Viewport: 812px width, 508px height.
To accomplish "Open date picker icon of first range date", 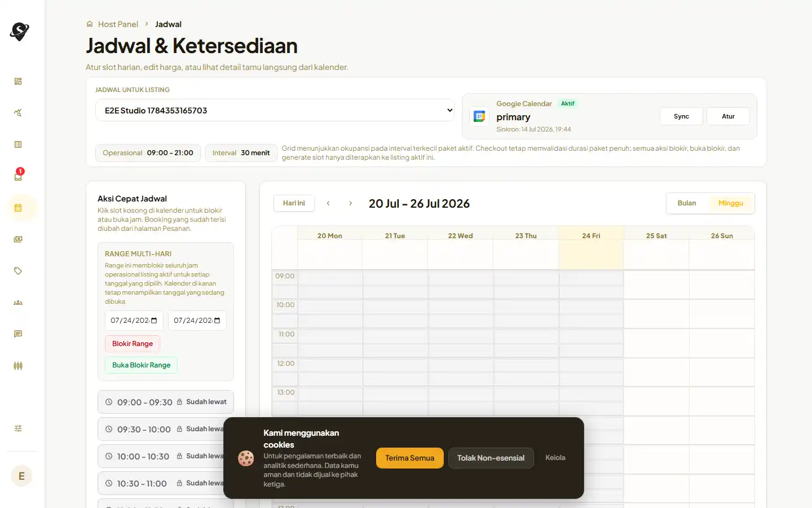I will [x=154, y=321].
